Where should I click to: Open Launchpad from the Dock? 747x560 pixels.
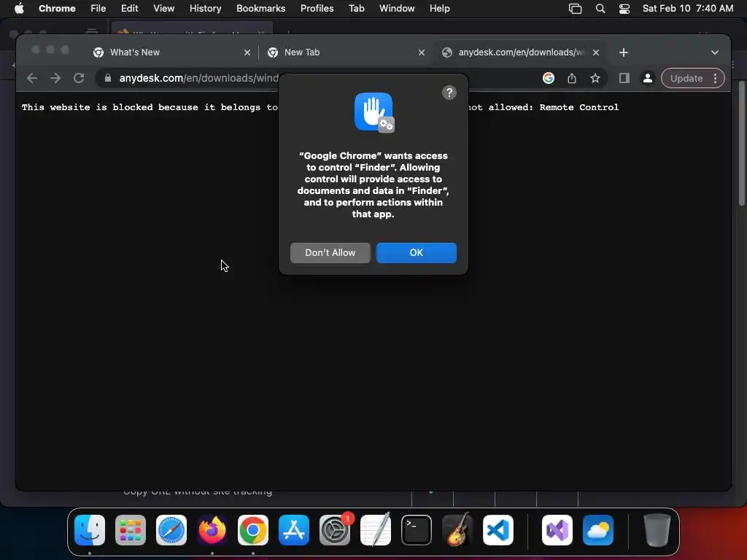coord(131,530)
